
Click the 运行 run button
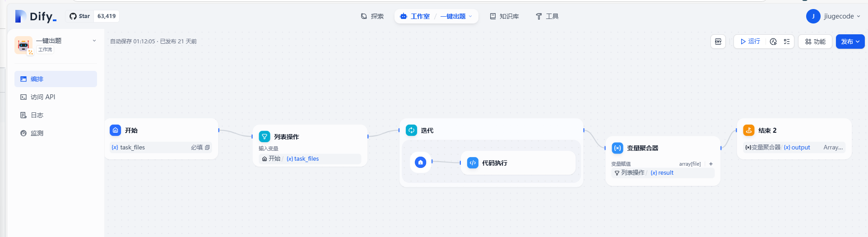point(750,42)
